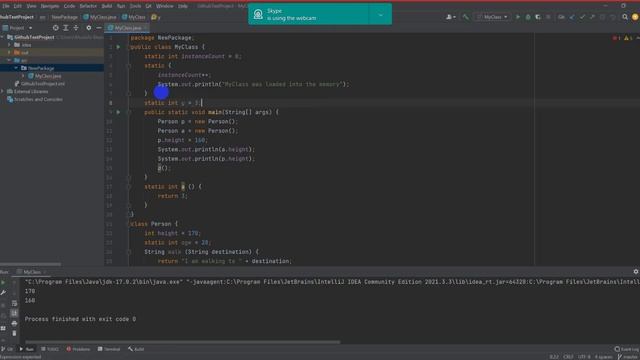
Task: Collapse the NewPackage node
Action: pyautogui.click(x=16, y=68)
